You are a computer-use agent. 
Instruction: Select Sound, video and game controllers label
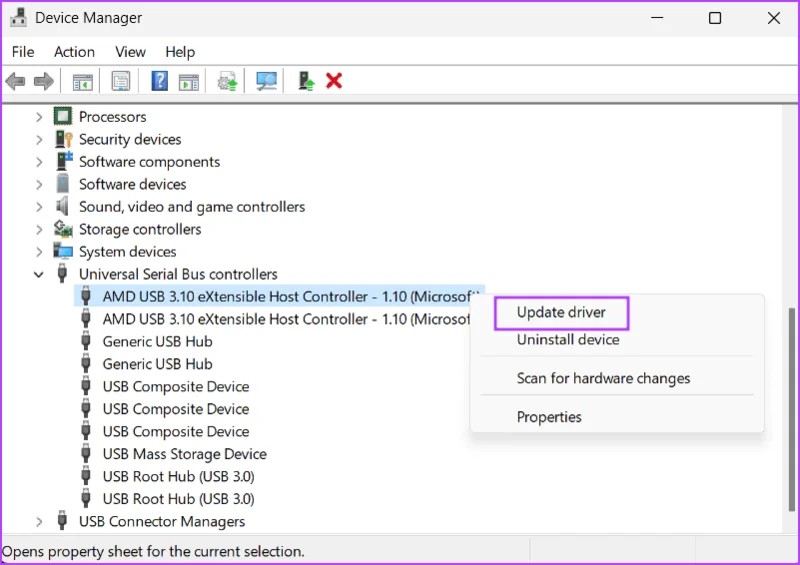(191, 207)
